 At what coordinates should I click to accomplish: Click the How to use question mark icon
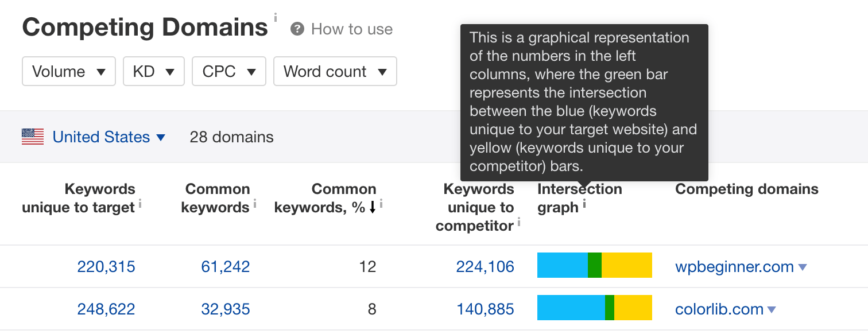click(x=297, y=29)
